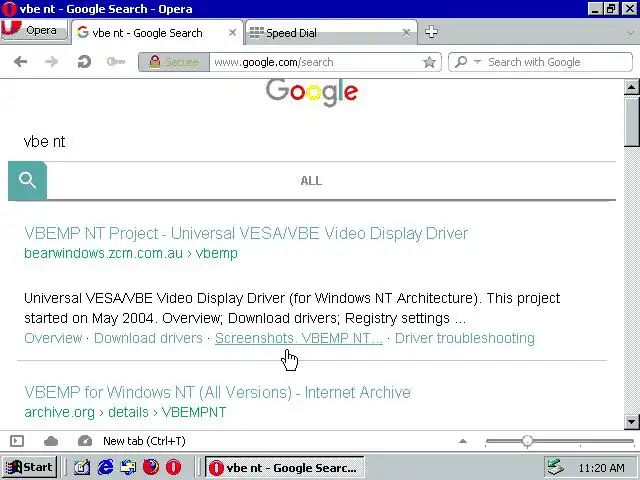This screenshot has height=480, width=640.
Task: Switch to the vbe nt Google Search tab
Action: [157, 33]
